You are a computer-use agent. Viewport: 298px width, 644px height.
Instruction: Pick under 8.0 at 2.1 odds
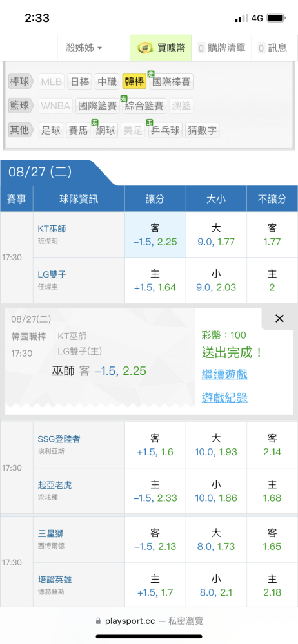click(216, 585)
